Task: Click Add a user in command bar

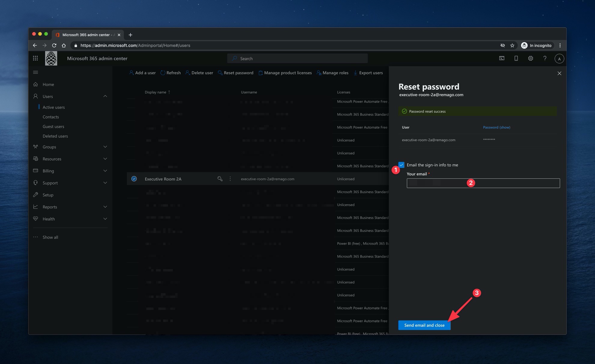Action: pyautogui.click(x=142, y=73)
